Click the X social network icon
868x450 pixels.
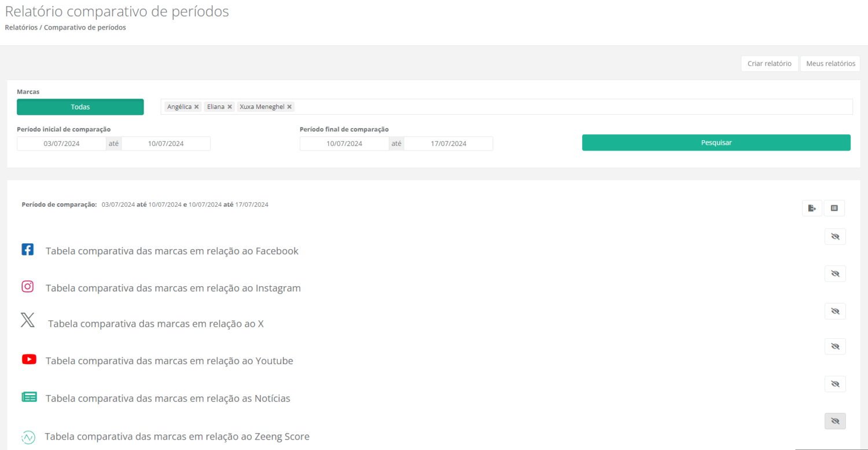[27, 320]
